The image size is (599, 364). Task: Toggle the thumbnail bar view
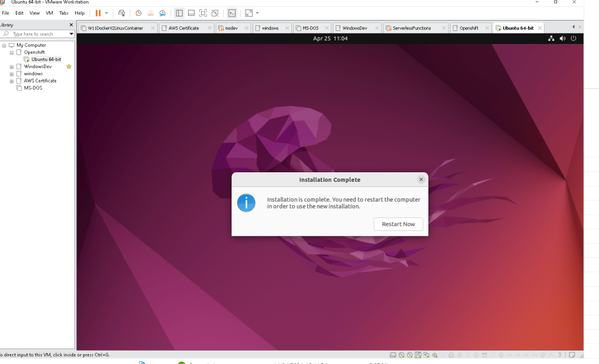(x=192, y=13)
